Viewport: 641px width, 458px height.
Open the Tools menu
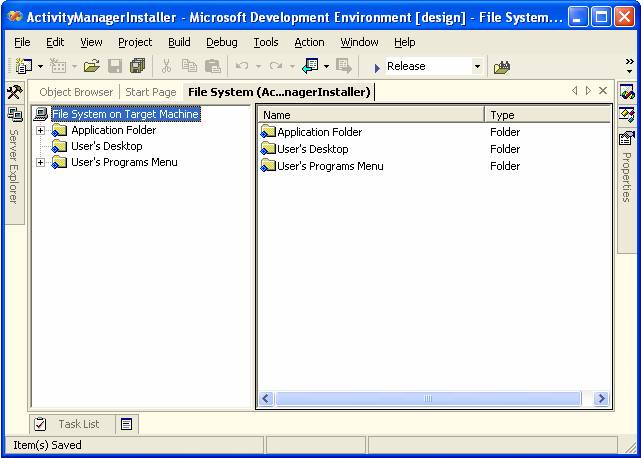[266, 42]
